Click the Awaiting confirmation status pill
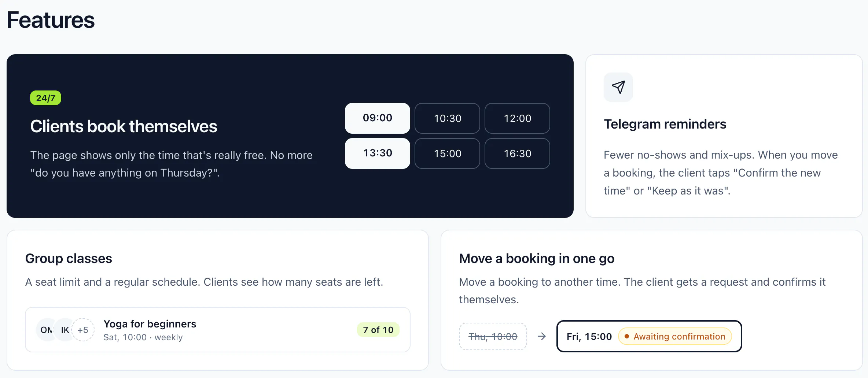The image size is (868, 378). pos(675,336)
